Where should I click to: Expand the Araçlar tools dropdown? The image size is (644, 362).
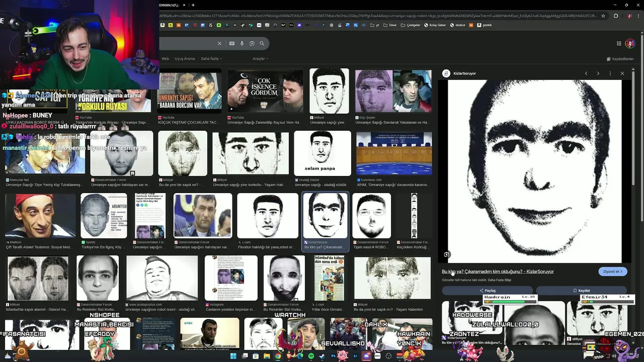pyautogui.click(x=260, y=59)
